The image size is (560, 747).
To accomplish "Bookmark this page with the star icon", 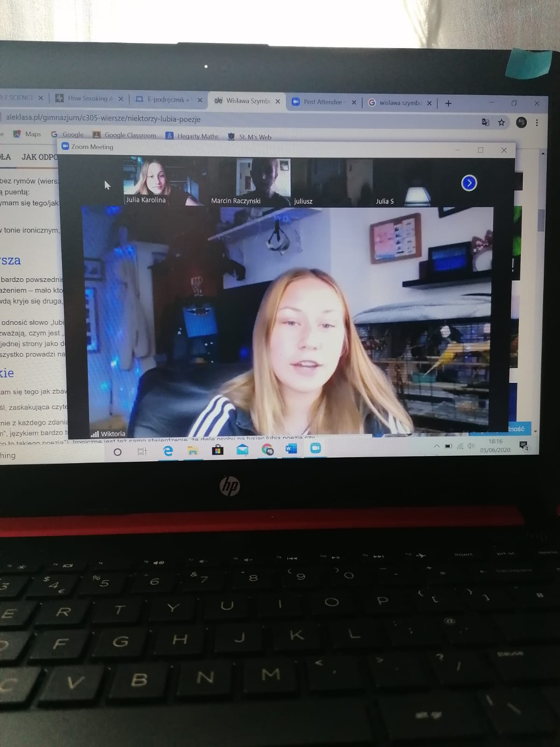I will click(501, 122).
